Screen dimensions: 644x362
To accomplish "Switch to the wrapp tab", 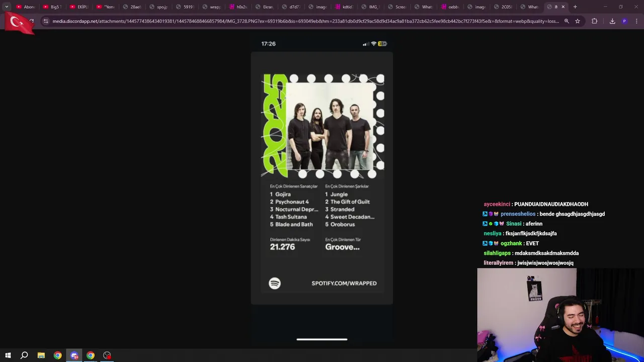I will click(211, 7).
